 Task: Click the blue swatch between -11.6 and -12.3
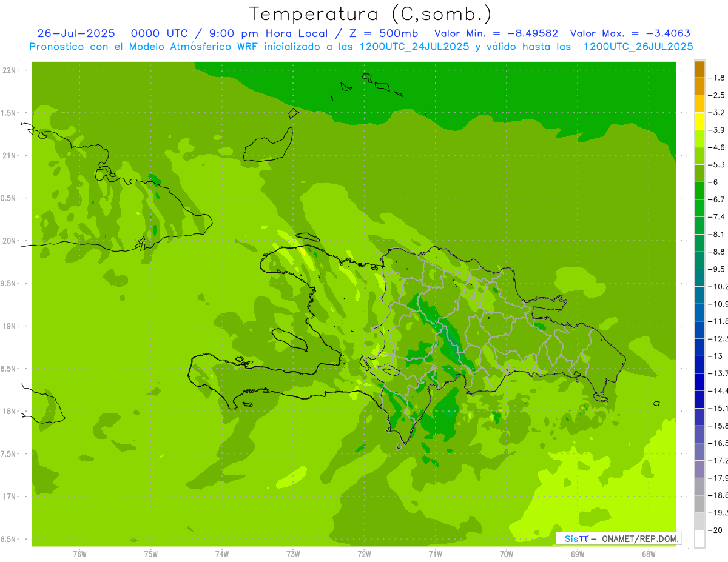pyautogui.click(x=699, y=330)
